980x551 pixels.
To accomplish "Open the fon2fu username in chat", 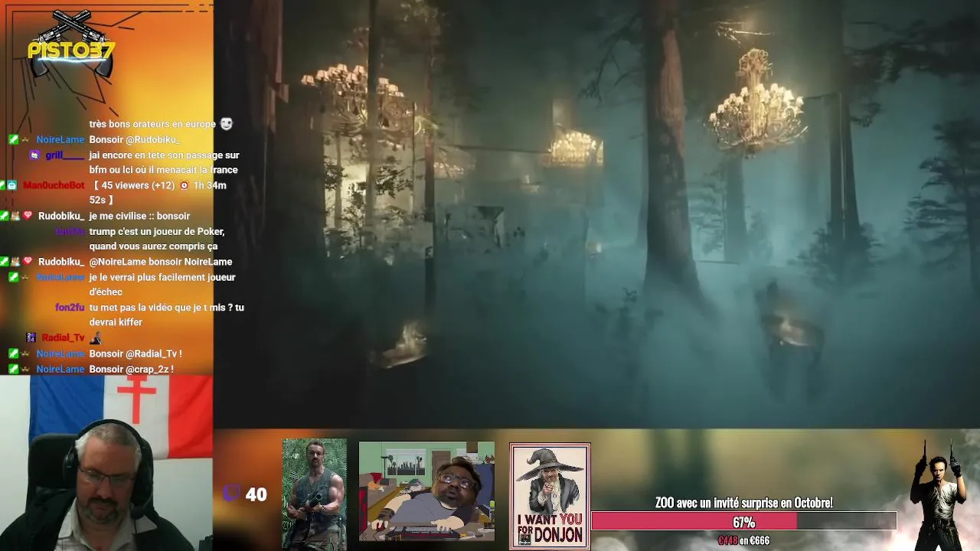I will pyautogui.click(x=70, y=308).
